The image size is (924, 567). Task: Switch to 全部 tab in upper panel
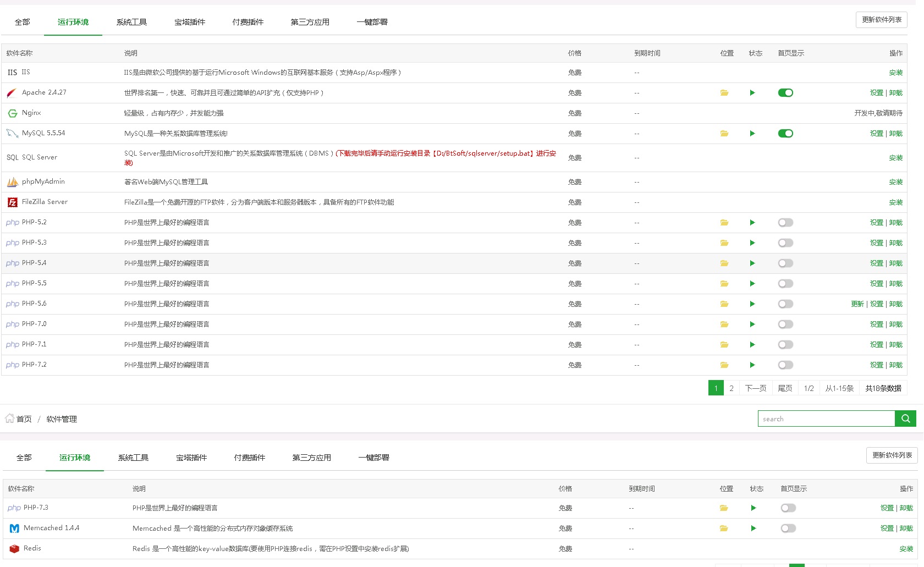[23, 22]
